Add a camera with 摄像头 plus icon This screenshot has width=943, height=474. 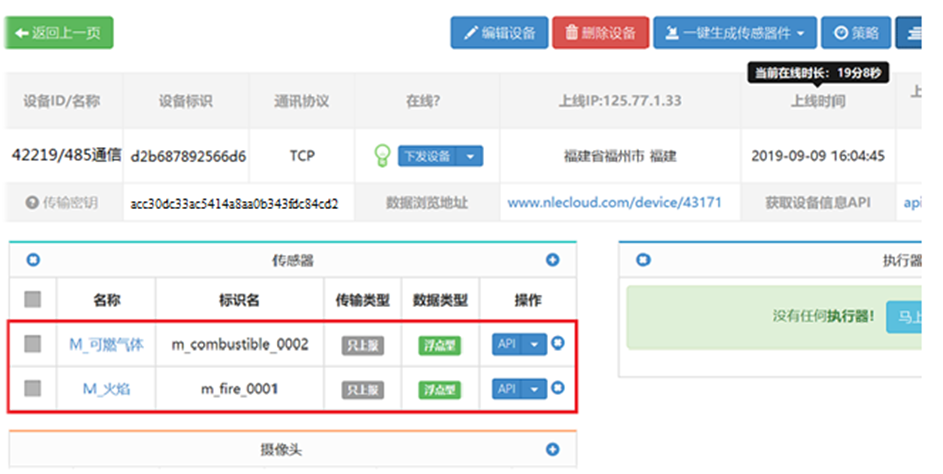(553, 449)
